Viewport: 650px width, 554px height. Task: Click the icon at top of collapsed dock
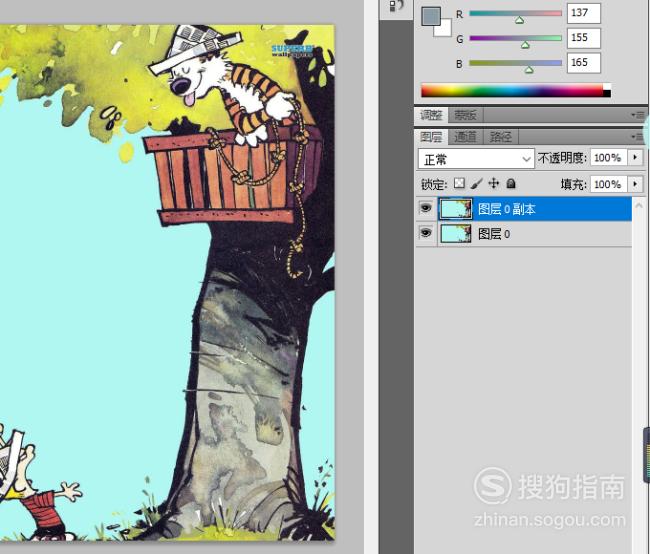coord(396,6)
